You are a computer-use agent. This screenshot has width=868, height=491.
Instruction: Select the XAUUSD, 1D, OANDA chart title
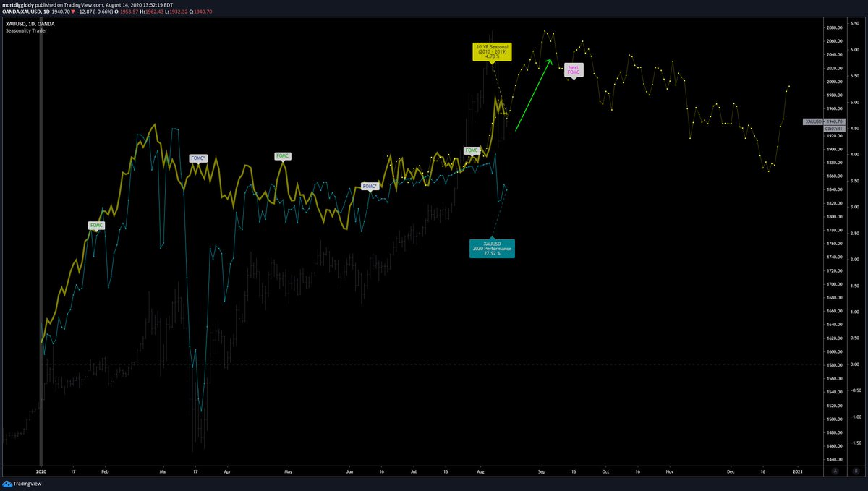tap(30, 23)
